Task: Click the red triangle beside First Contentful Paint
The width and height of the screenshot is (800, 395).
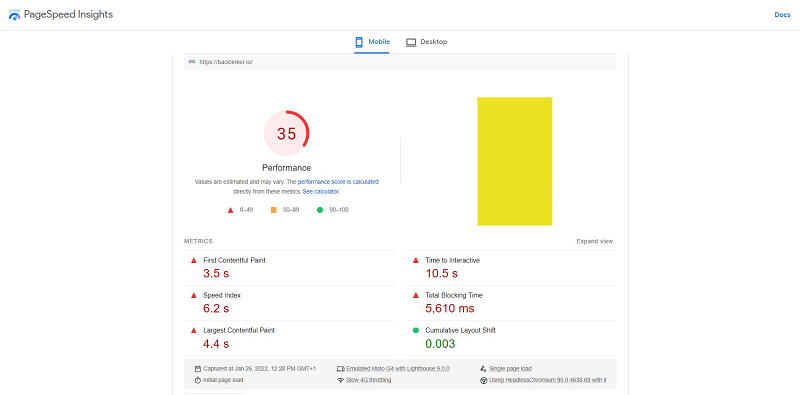Action: coord(193,260)
